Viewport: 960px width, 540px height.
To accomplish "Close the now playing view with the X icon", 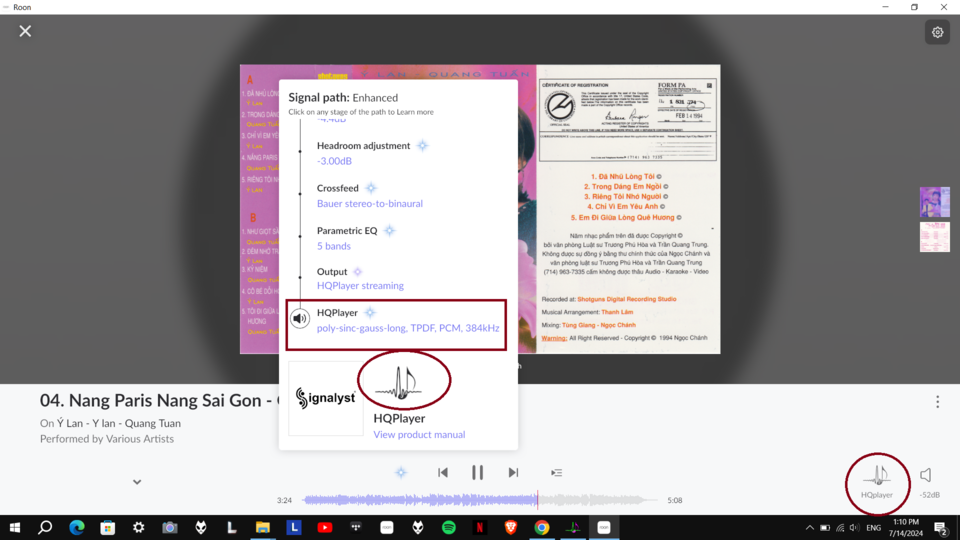I will [x=25, y=31].
